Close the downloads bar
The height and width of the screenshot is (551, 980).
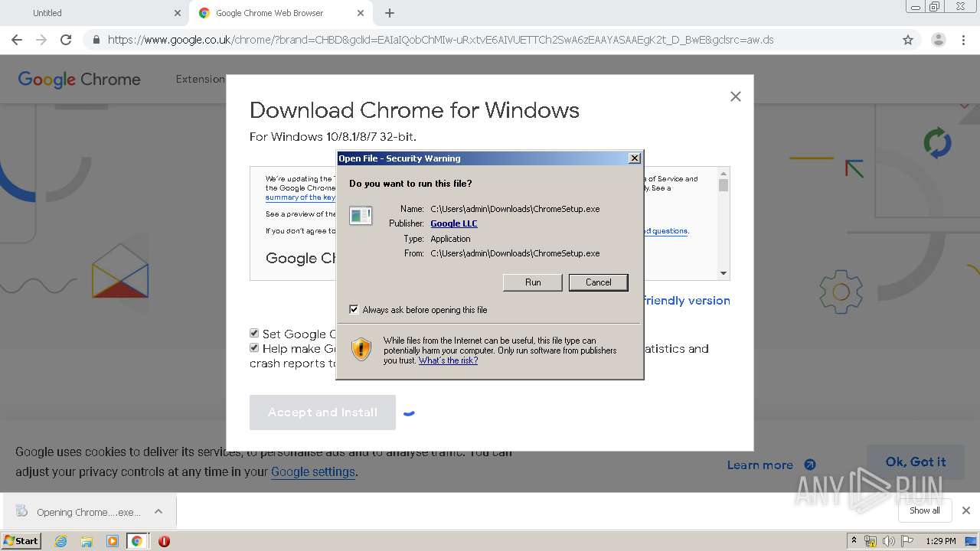point(965,510)
